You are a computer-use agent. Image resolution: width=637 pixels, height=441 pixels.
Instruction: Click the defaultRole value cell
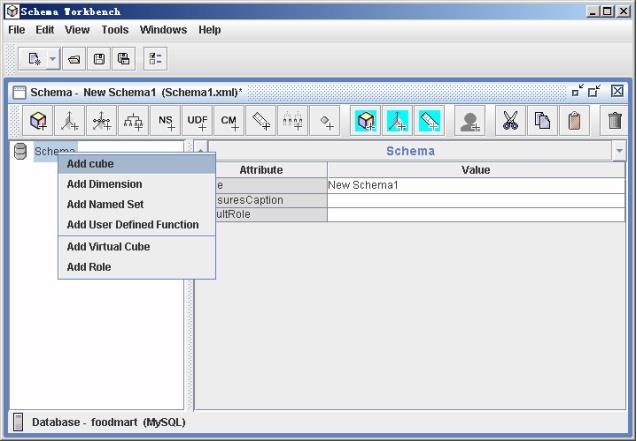[476, 214]
